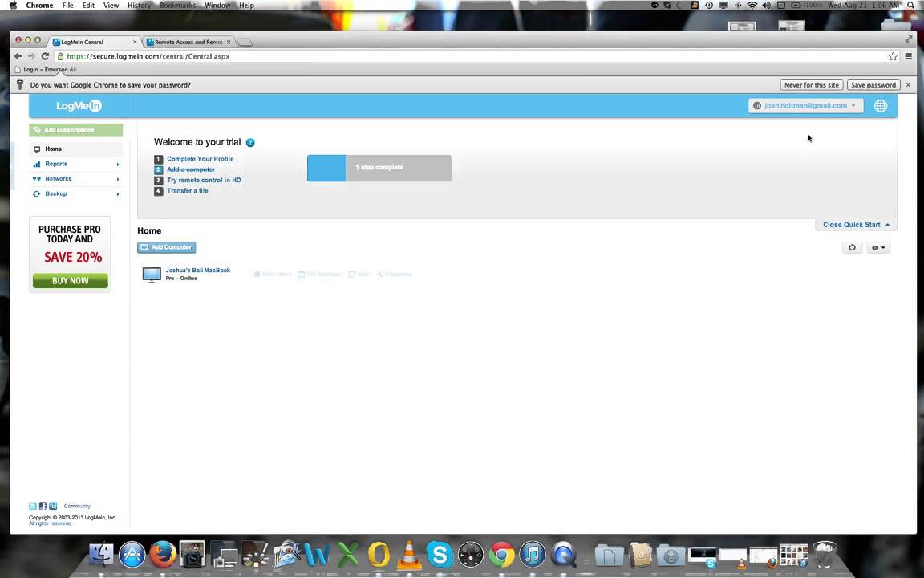Open Finder from the dock
Screen dimensions: 924x578
(101, 555)
